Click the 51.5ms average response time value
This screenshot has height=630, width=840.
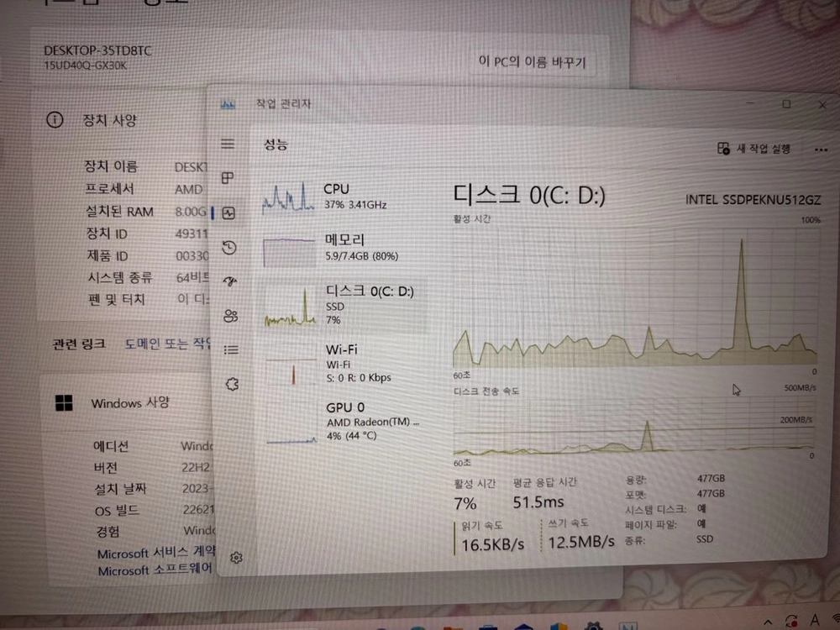[x=538, y=502]
